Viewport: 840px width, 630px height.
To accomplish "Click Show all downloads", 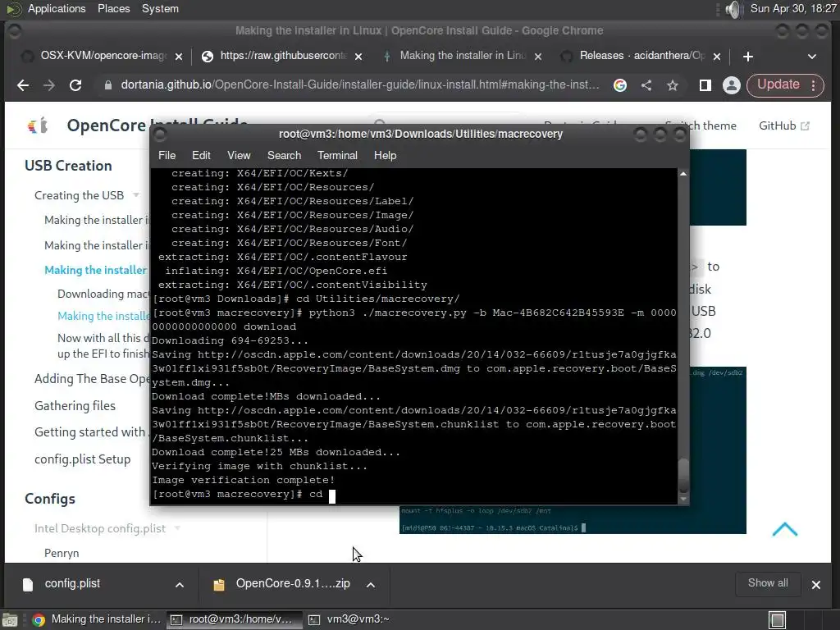I will 768,583.
